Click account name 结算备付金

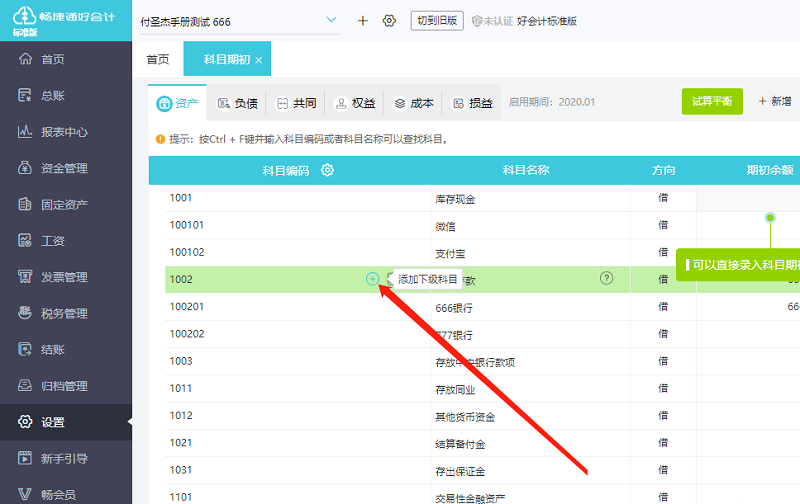point(460,444)
